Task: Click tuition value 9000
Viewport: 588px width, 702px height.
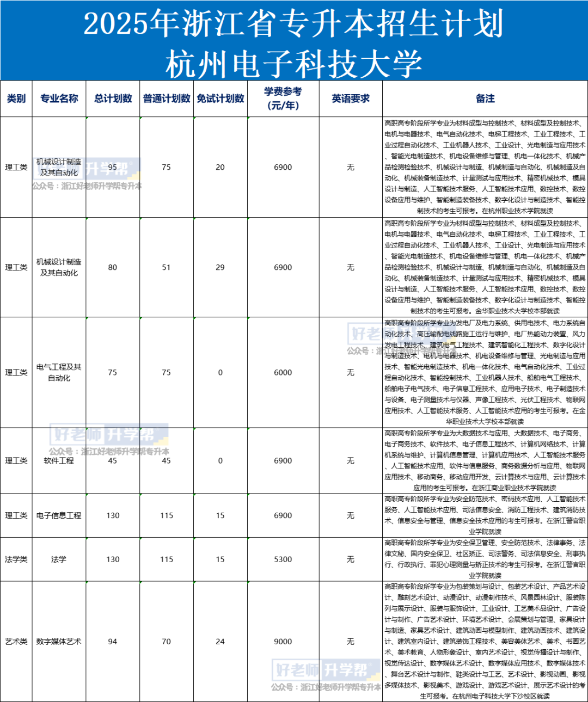Action: (x=283, y=642)
